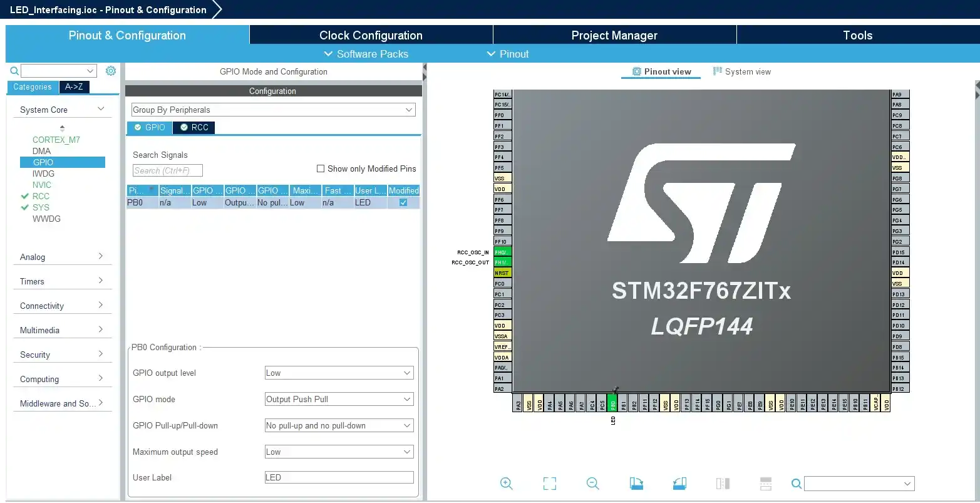Screen dimensions: 980x503
Task: Click the magnifier icon next to the peripheral search box
Action: 14,71
